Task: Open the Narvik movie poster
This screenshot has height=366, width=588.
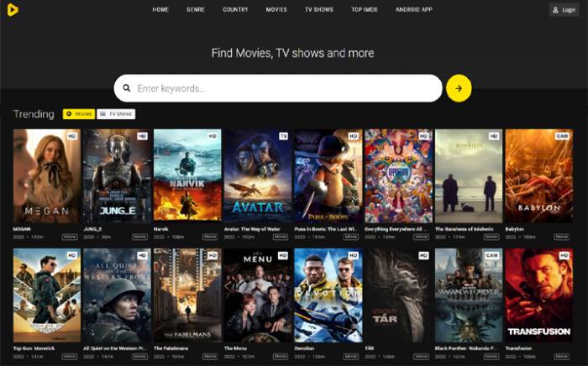Action: pos(187,176)
